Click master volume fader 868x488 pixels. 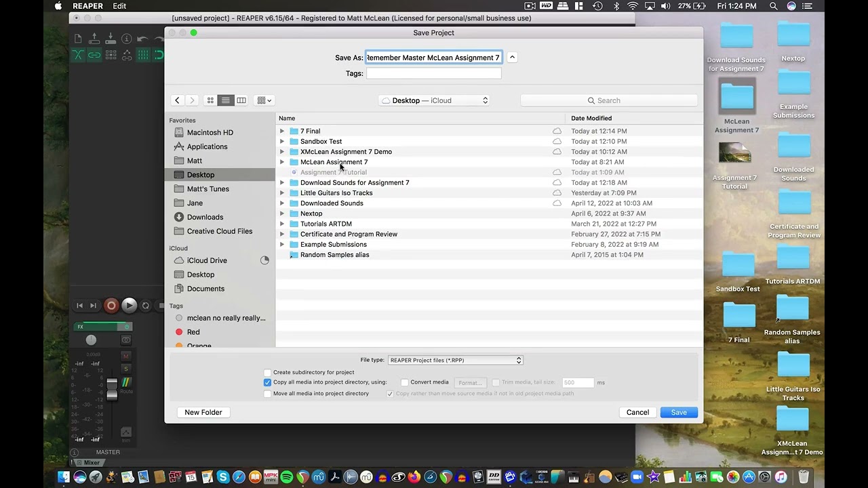point(112,389)
